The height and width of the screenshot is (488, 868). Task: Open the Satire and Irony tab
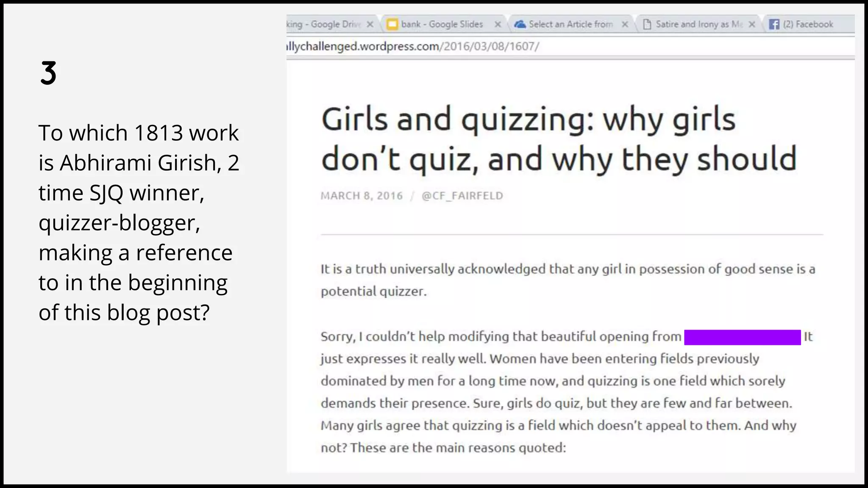699,24
